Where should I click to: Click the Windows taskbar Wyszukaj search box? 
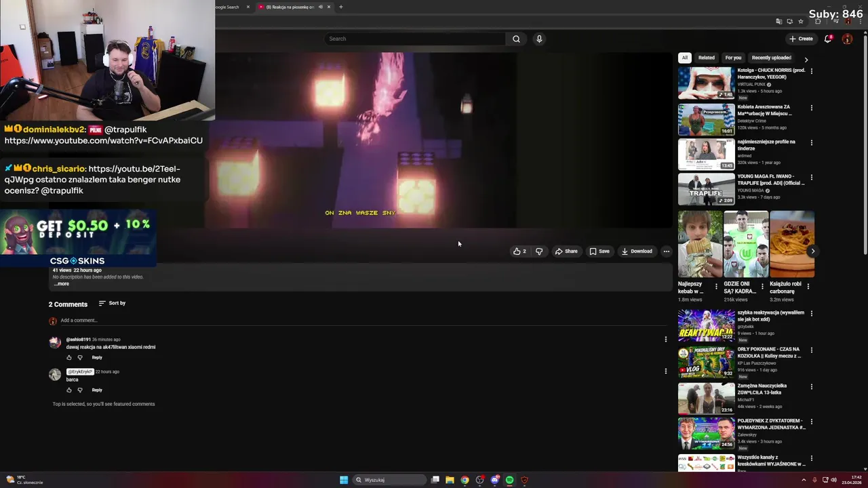(390, 480)
